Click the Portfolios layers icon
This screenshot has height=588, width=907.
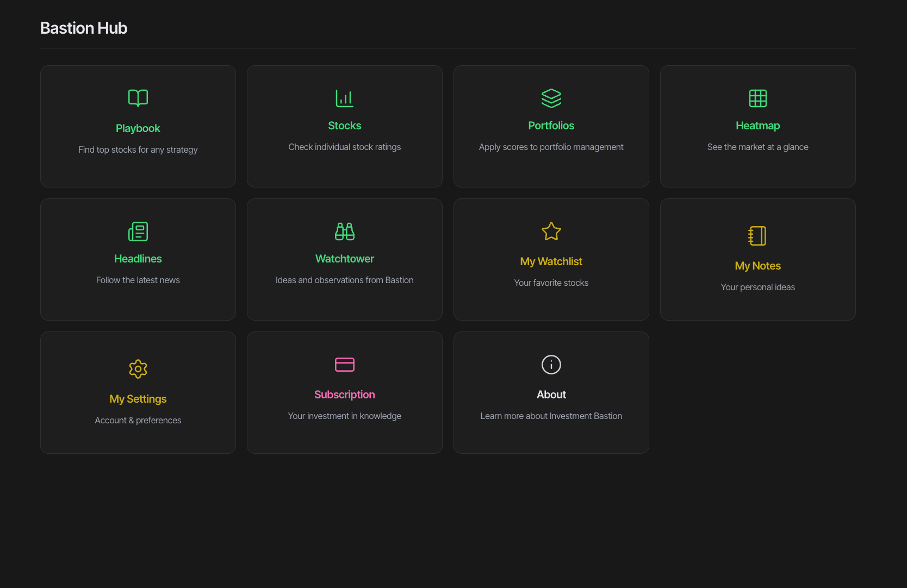(x=551, y=98)
